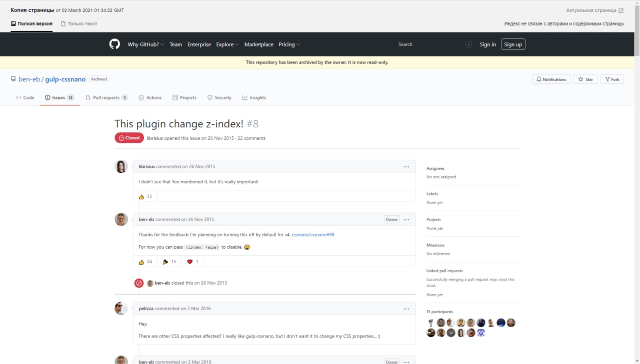This screenshot has height=364, width=640.
Task: Star the repository
Action: pyautogui.click(x=585, y=79)
